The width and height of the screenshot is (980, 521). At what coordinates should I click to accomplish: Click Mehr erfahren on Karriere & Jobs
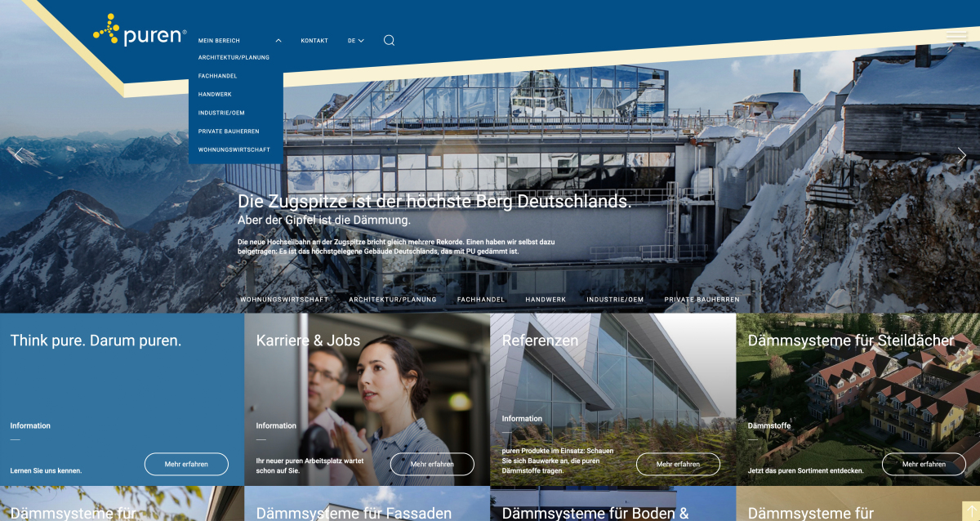coord(432,464)
